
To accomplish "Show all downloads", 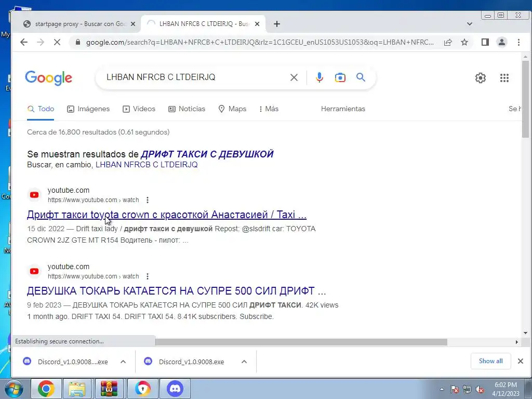I will tap(490, 361).
